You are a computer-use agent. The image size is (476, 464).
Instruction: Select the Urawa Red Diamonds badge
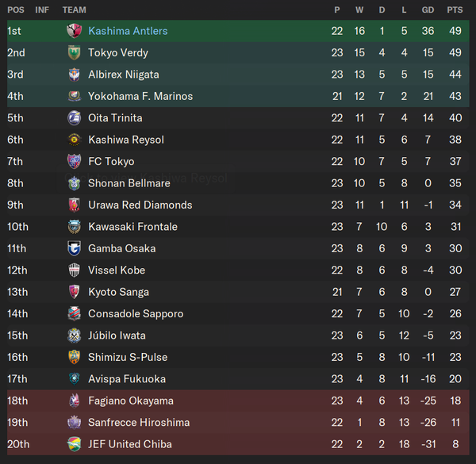[x=74, y=205]
